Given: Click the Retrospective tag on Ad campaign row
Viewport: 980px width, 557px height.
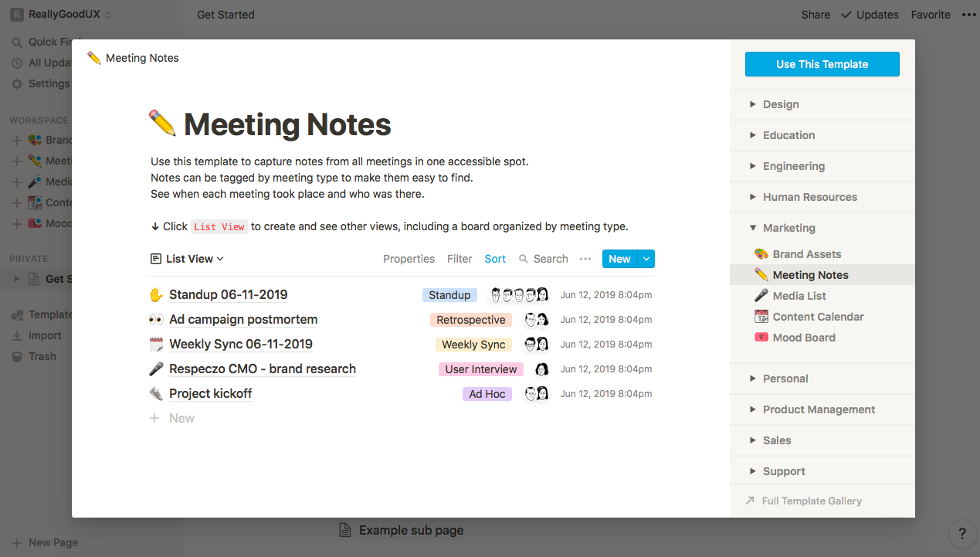Looking at the screenshot, I should (x=470, y=320).
